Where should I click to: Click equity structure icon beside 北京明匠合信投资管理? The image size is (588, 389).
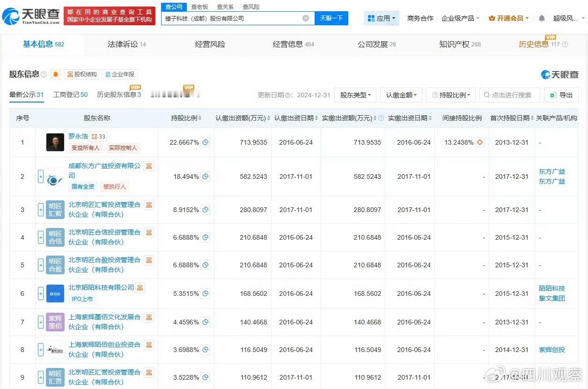(x=149, y=232)
